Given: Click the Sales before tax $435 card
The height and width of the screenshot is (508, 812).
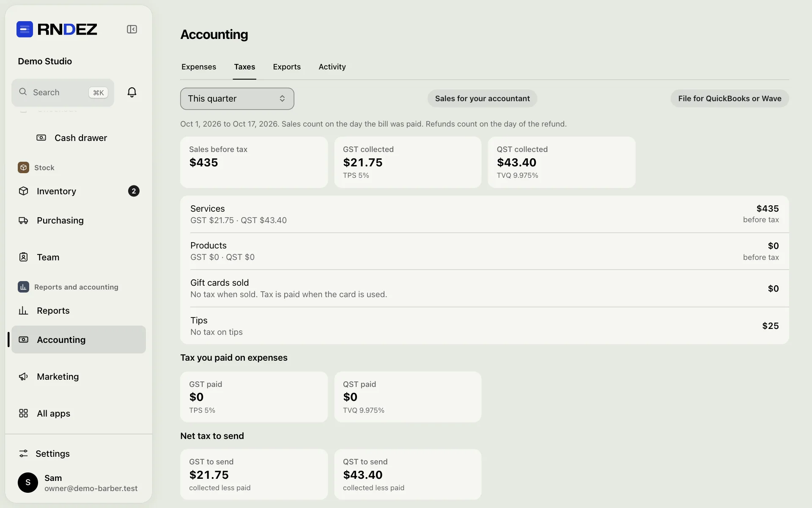Looking at the screenshot, I should [x=254, y=162].
